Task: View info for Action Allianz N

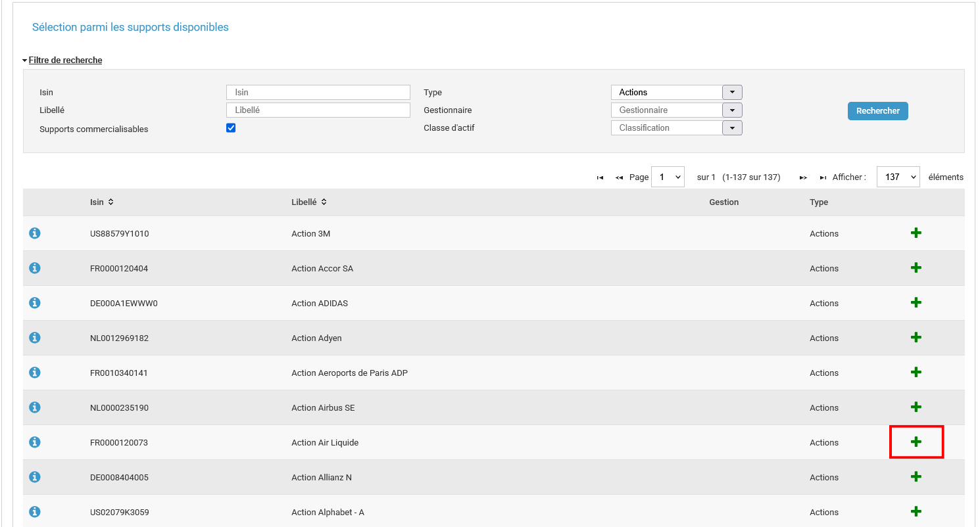Action: coord(35,477)
